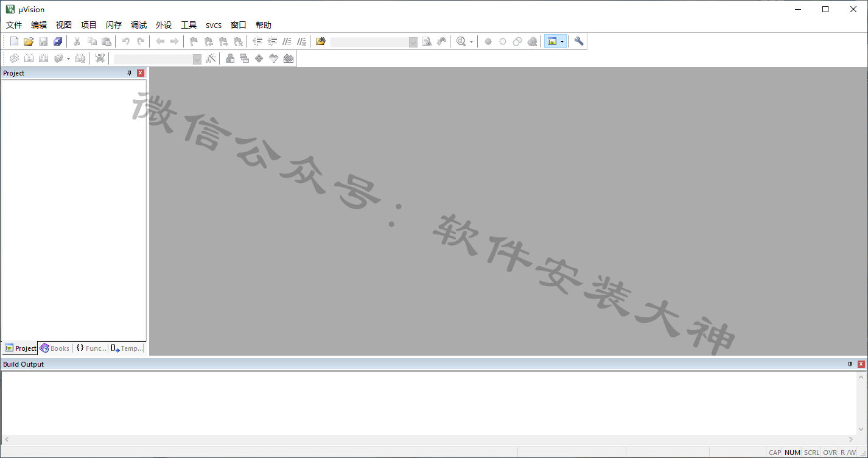Screen dimensions: 868x458
Task: Open the 闪存 menu
Action: click(114, 25)
